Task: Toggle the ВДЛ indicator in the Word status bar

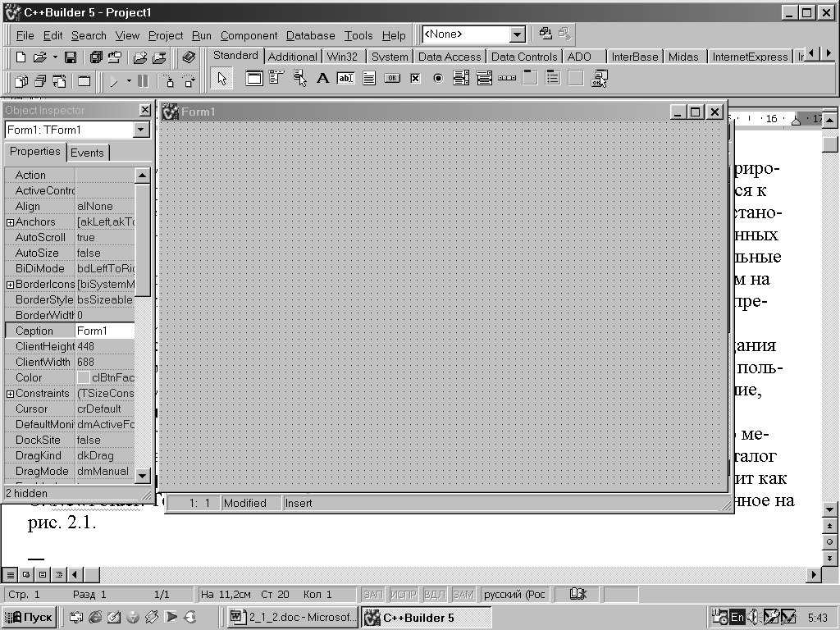Action: (435, 594)
